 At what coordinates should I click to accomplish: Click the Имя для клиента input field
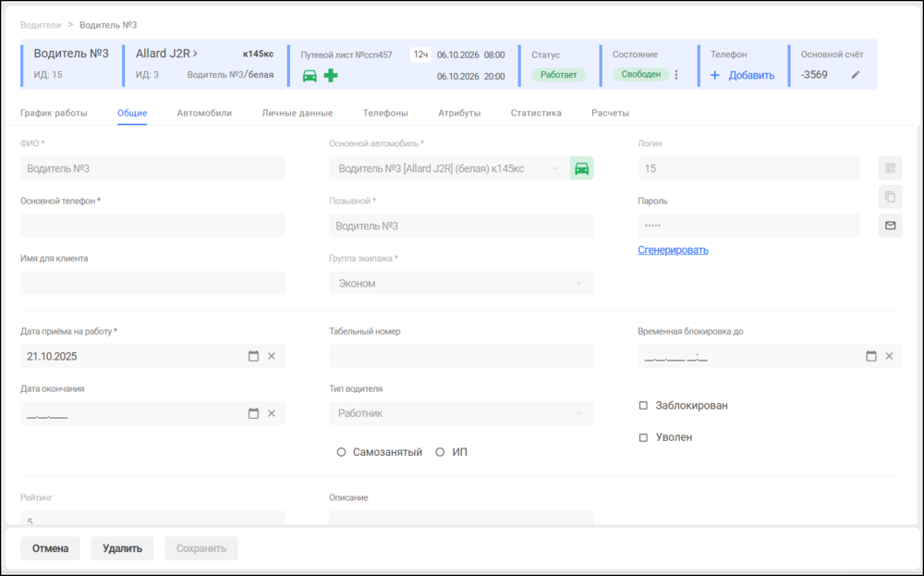click(152, 284)
